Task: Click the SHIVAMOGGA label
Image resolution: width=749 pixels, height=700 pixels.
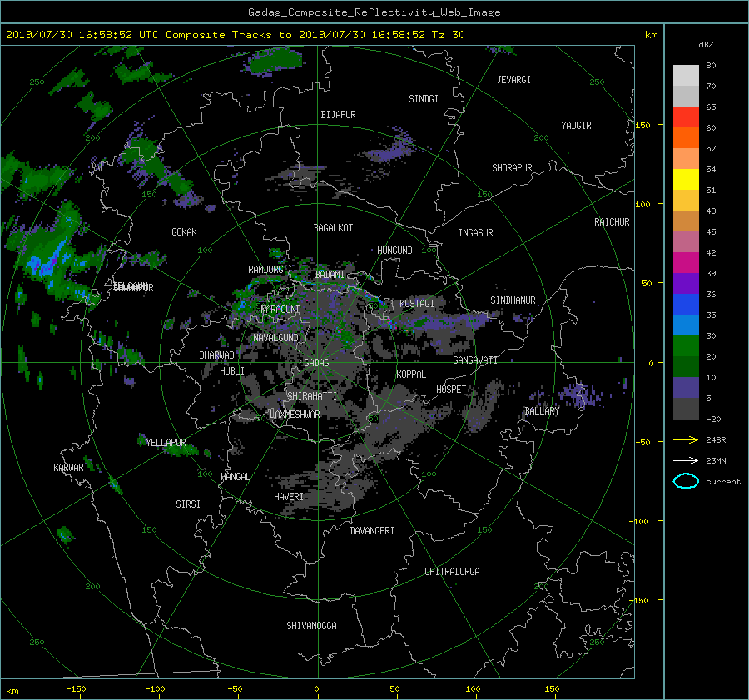Action: tap(311, 626)
